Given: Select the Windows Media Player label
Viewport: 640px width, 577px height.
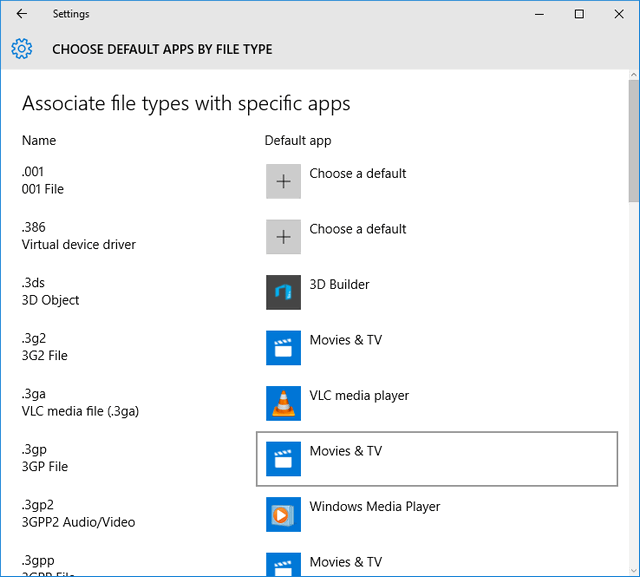Looking at the screenshot, I should coord(375,507).
